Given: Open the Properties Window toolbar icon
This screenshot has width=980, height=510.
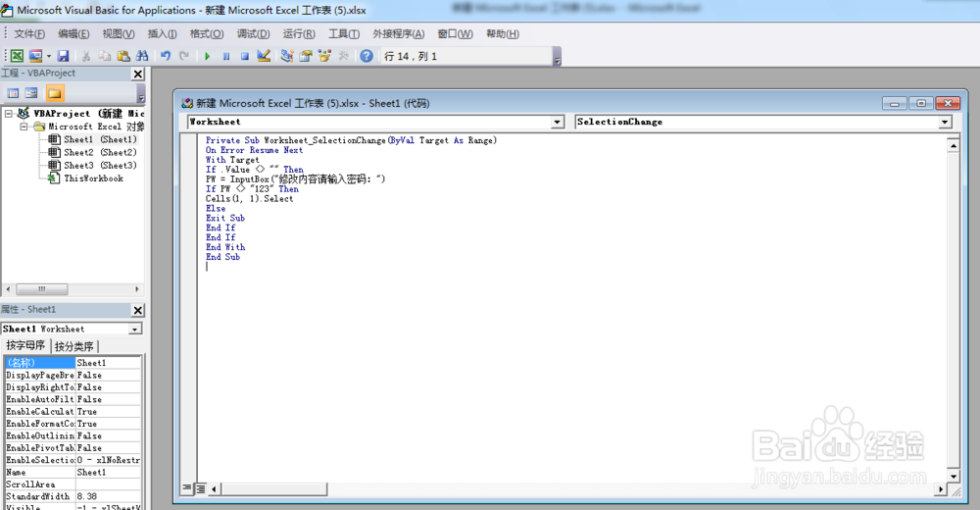Looking at the screenshot, I should click(x=306, y=56).
